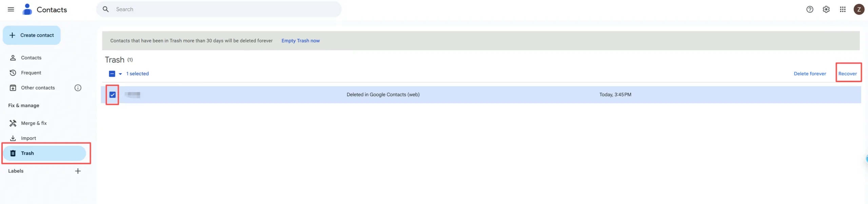
Task: Click the info icon next to Other contacts
Action: 78,88
